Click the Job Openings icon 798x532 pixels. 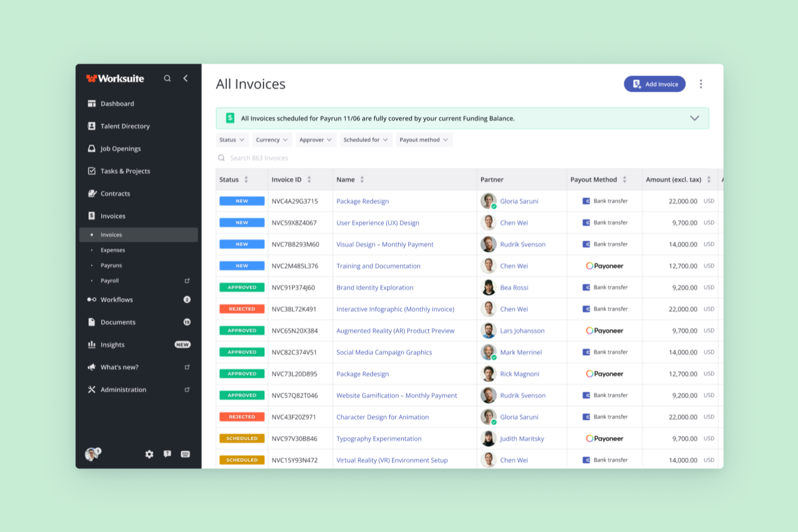point(92,149)
